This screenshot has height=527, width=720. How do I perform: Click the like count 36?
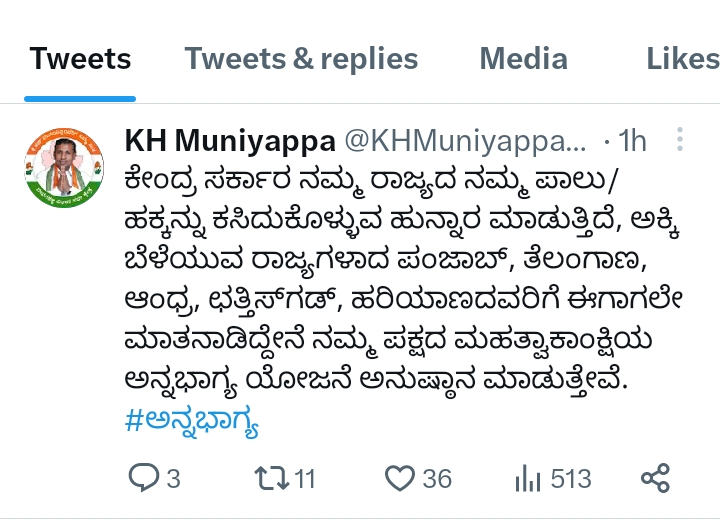click(x=437, y=479)
